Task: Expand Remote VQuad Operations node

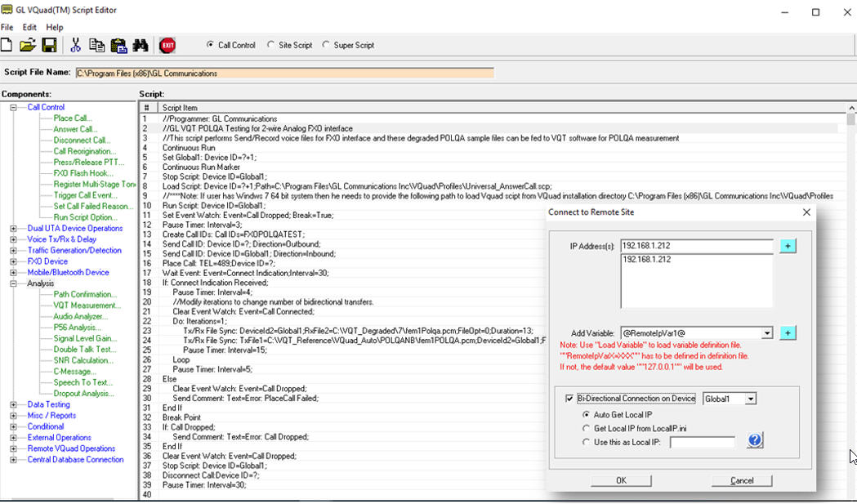Action: click(14, 448)
